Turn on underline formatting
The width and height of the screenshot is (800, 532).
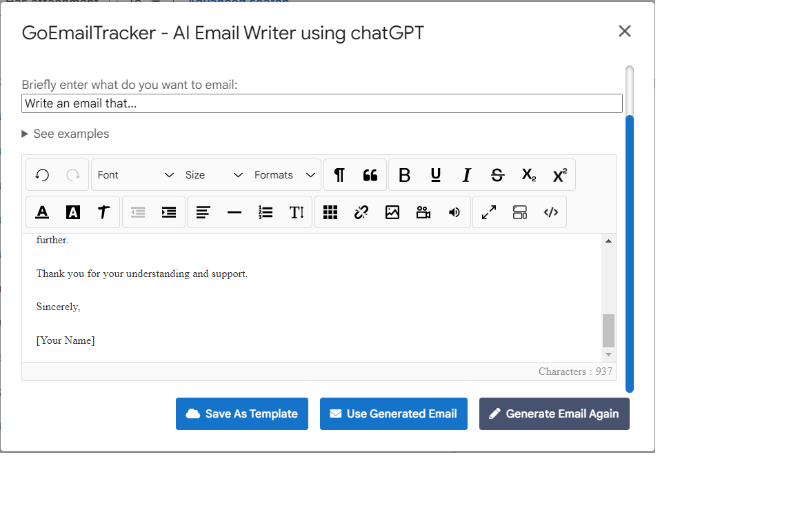coord(435,175)
